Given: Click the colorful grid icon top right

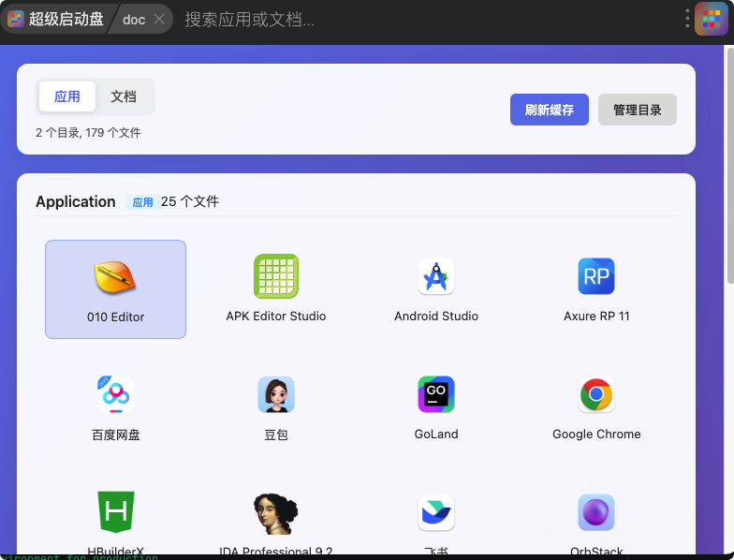Looking at the screenshot, I should tap(712, 19).
